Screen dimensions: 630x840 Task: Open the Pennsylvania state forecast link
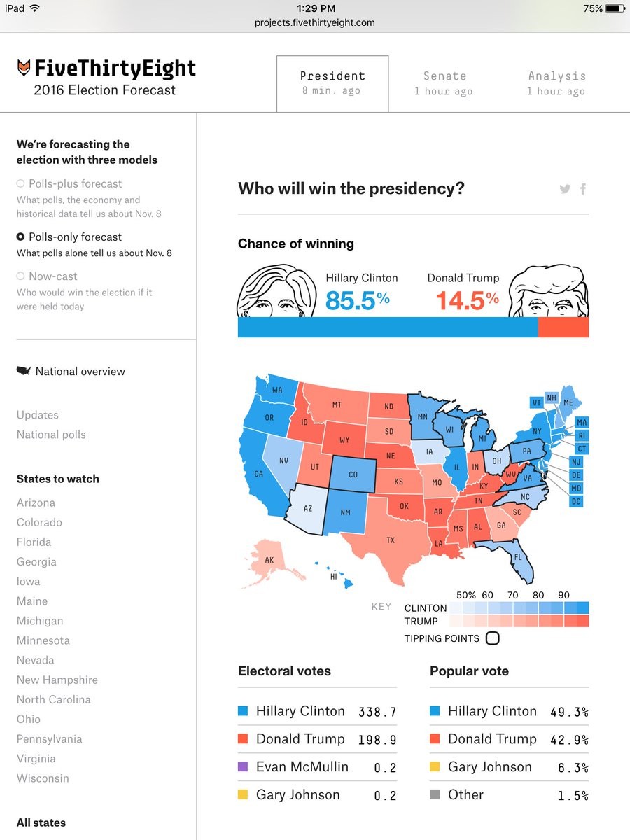(49, 739)
